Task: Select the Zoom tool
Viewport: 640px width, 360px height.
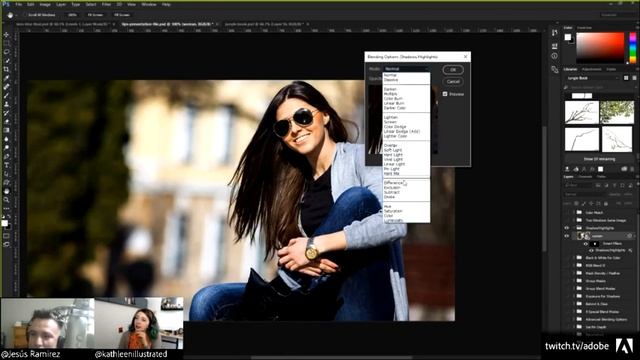Action: [x=7, y=200]
